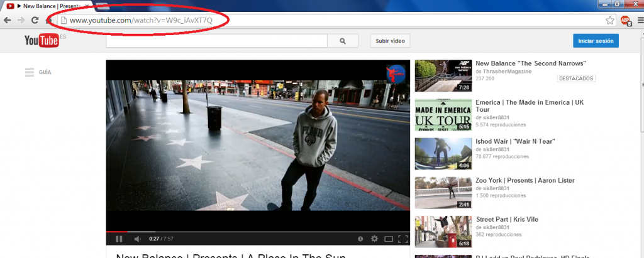Click the Subir vídeo button
This screenshot has width=644, height=258.
(390, 41)
